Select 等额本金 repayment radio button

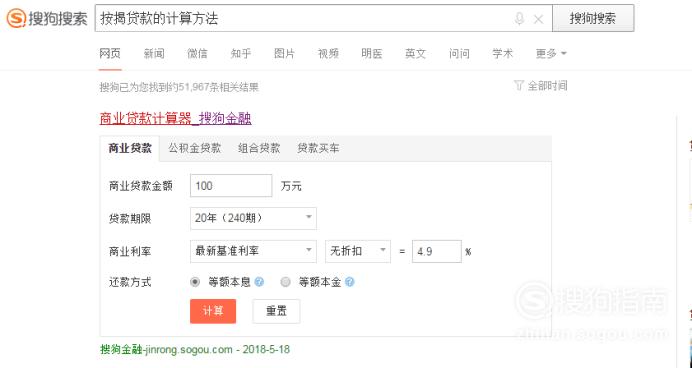pos(286,282)
